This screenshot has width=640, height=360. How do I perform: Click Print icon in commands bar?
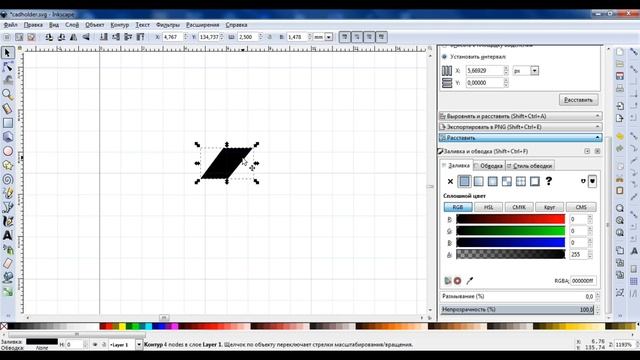(x=620, y=88)
